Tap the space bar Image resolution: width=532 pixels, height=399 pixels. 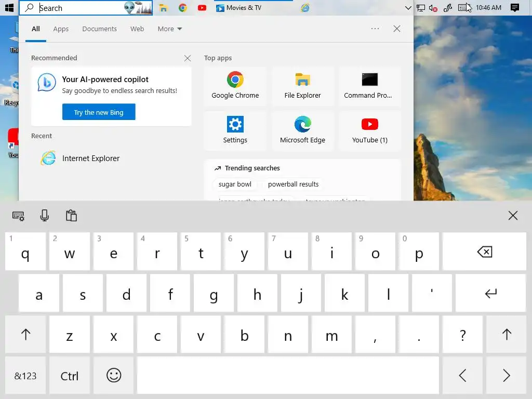coord(288,376)
